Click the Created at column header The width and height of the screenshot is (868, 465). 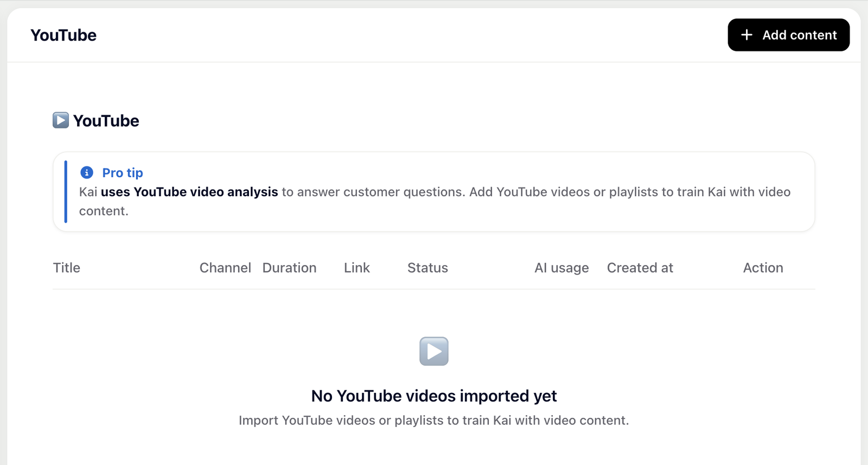pos(640,268)
